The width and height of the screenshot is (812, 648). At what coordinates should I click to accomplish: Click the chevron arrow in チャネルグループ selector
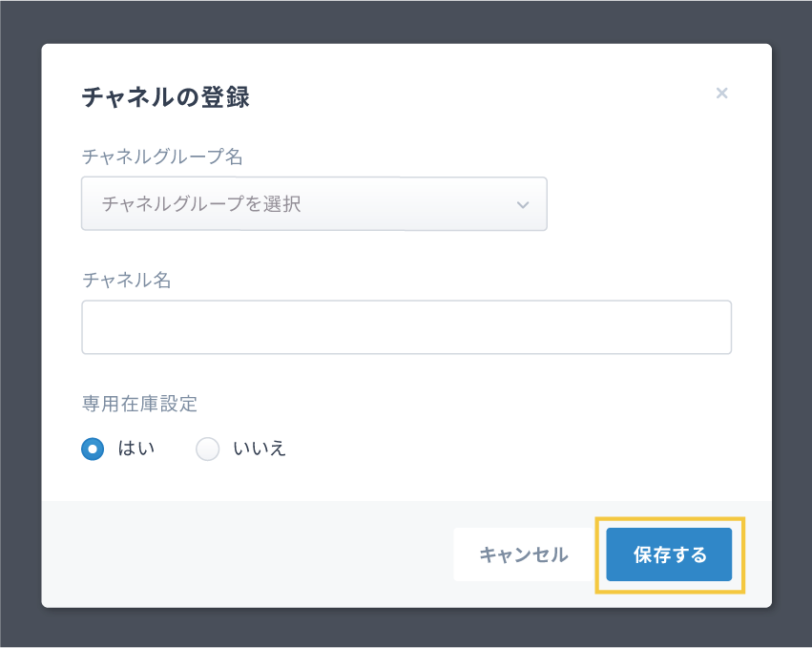(522, 204)
